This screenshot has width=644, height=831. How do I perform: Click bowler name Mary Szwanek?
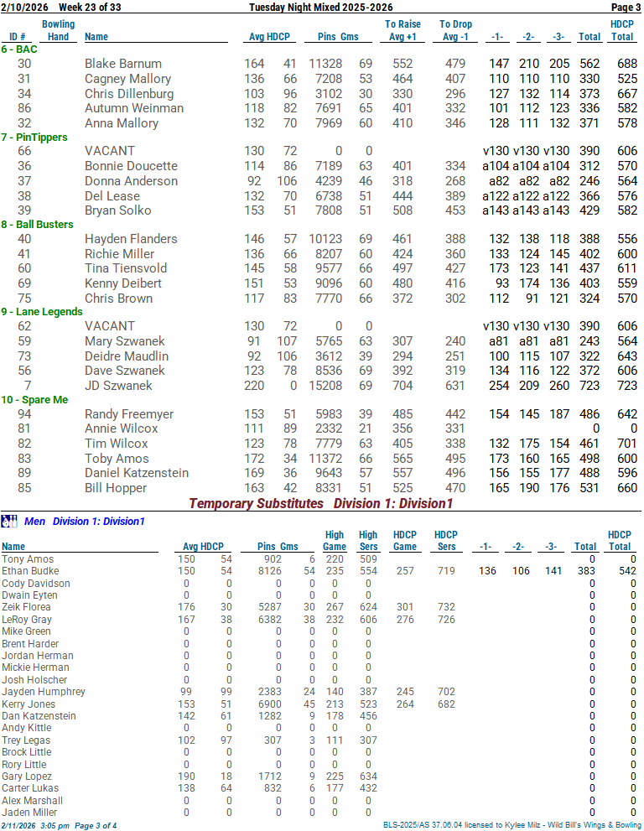pyautogui.click(x=125, y=341)
